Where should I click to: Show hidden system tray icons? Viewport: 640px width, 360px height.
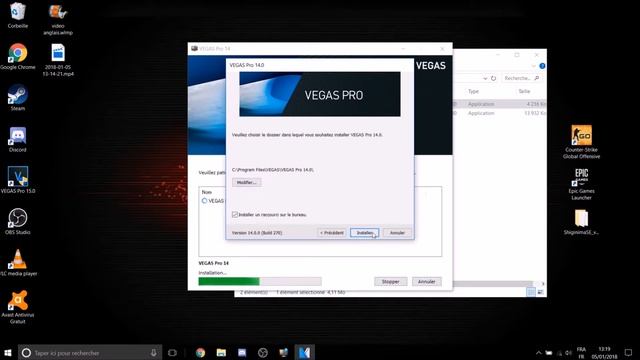click(538, 353)
